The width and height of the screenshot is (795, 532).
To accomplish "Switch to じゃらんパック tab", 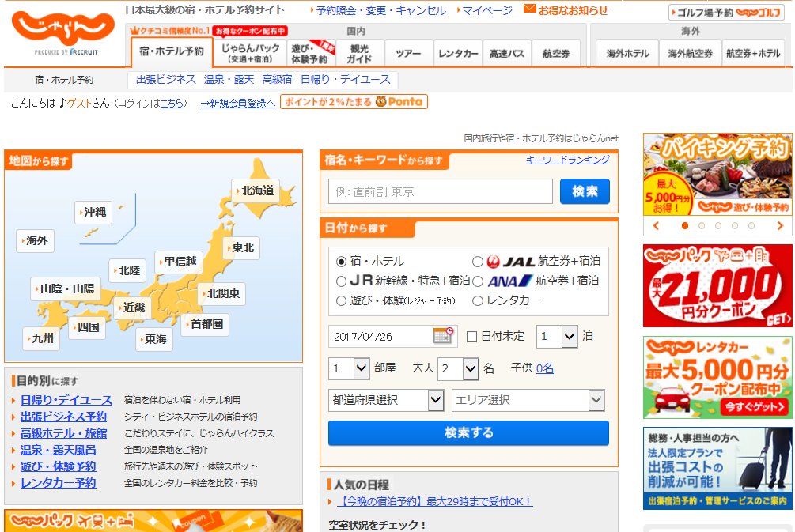I will click(x=250, y=53).
